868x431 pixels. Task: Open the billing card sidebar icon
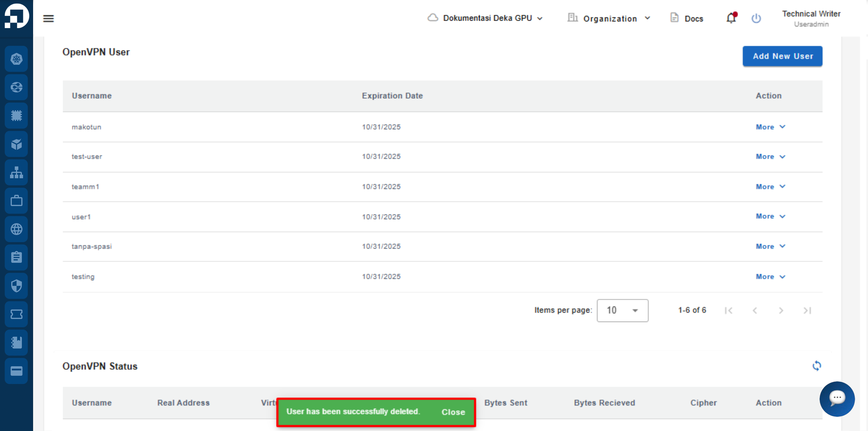16,371
